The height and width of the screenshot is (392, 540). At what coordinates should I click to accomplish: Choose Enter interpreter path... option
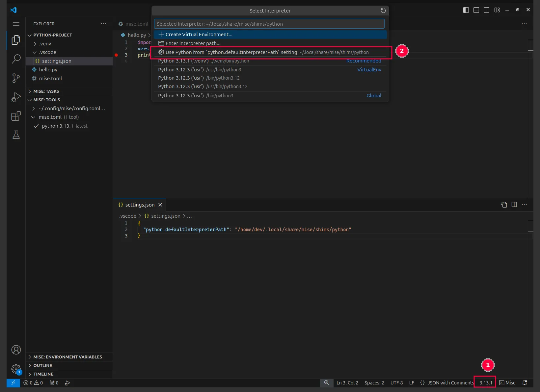pyautogui.click(x=270, y=43)
